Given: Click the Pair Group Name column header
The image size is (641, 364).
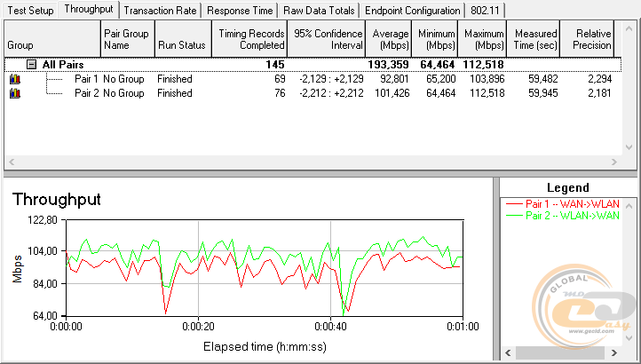Looking at the screenshot, I should pos(128,39).
